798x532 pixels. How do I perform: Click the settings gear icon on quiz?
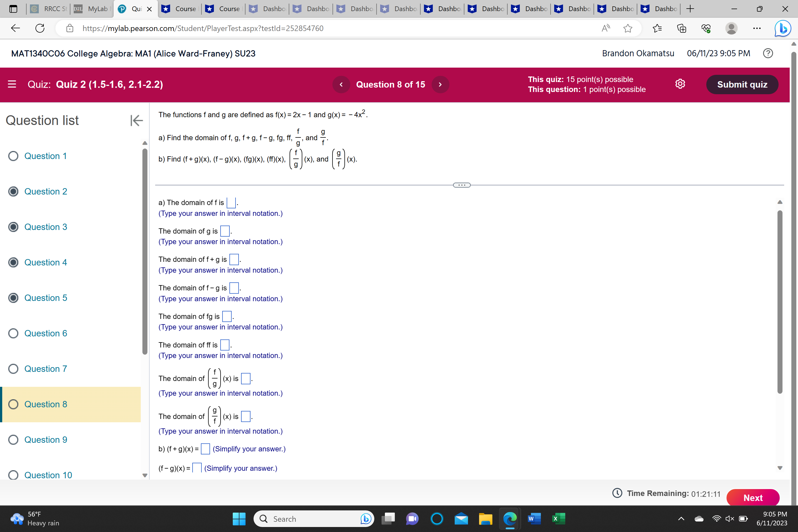click(x=681, y=84)
